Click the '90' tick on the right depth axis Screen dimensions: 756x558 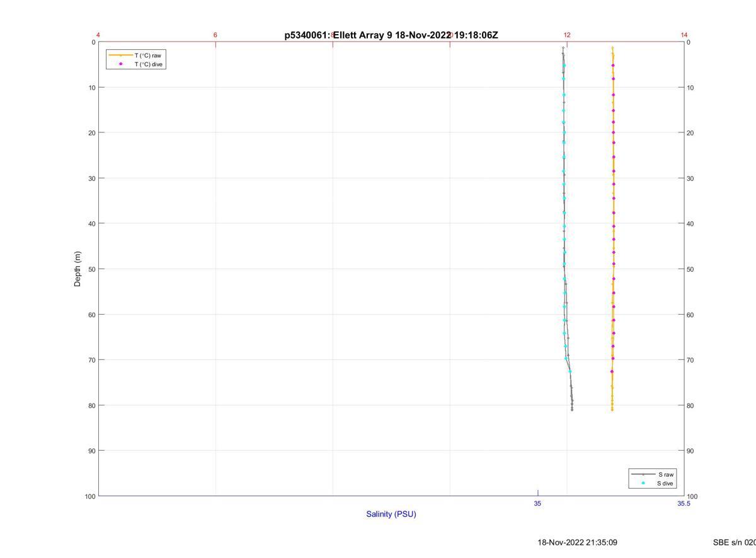(x=690, y=451)
